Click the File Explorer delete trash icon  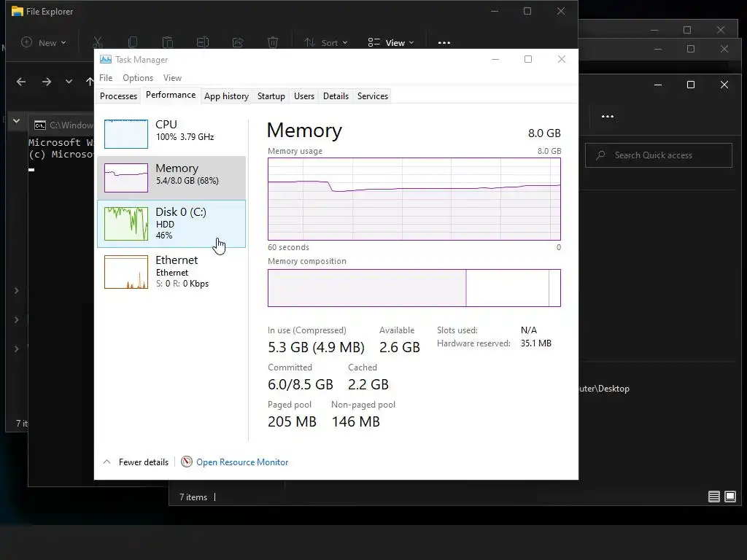click(x=273, y=42)
